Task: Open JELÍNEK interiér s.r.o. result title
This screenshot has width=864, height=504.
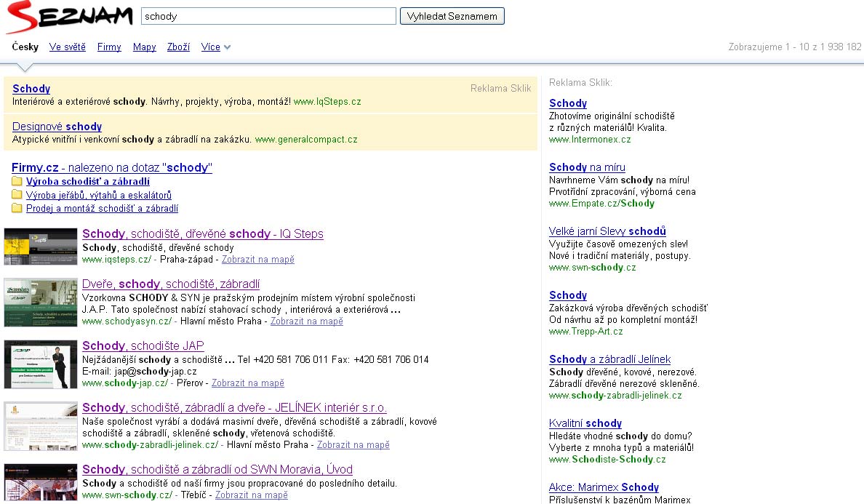Action: [234, 407]
